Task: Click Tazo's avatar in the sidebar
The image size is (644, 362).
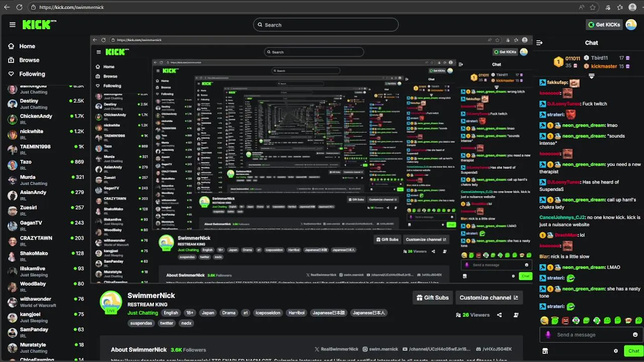Action: click(12, 164)
